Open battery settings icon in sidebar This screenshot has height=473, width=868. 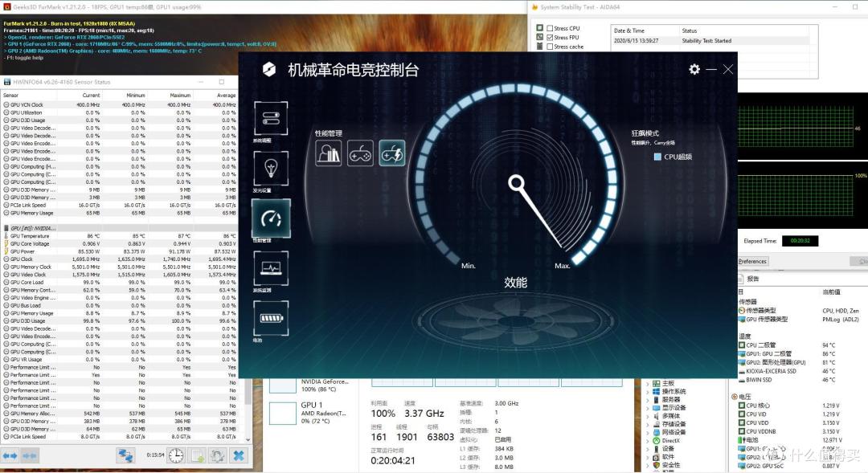(x=271, y=318)
